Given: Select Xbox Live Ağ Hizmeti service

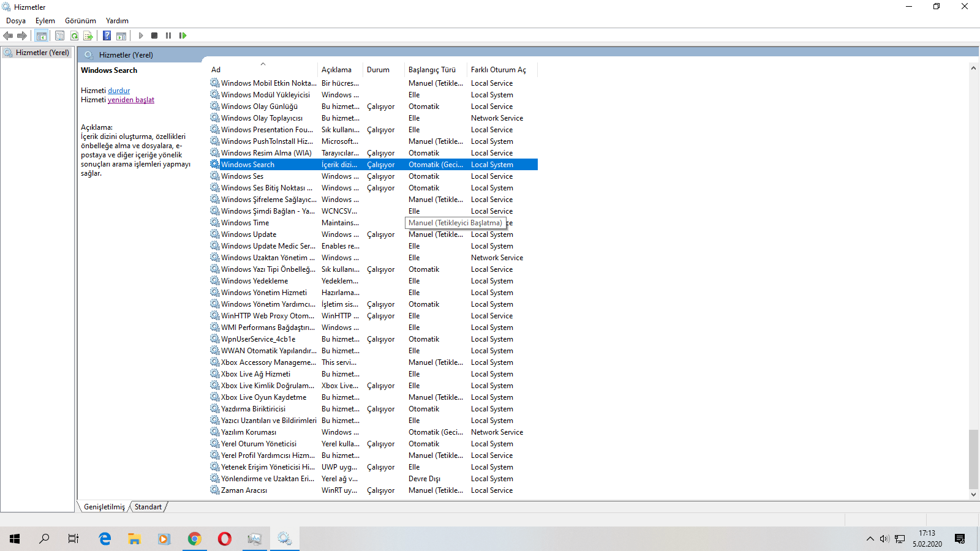Looking at the screenshot, I should coord(374,374).
